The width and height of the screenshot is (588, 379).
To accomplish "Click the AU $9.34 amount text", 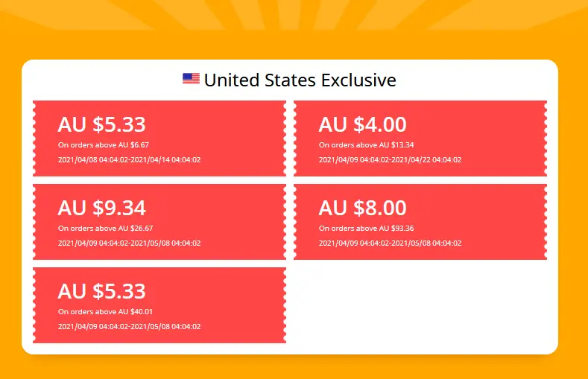I will coord(101,208).
